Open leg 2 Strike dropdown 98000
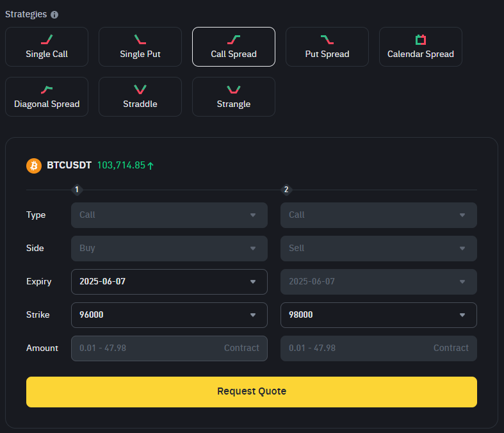The width and height of the screenshot is (504, 433). (x=378, y=315)
